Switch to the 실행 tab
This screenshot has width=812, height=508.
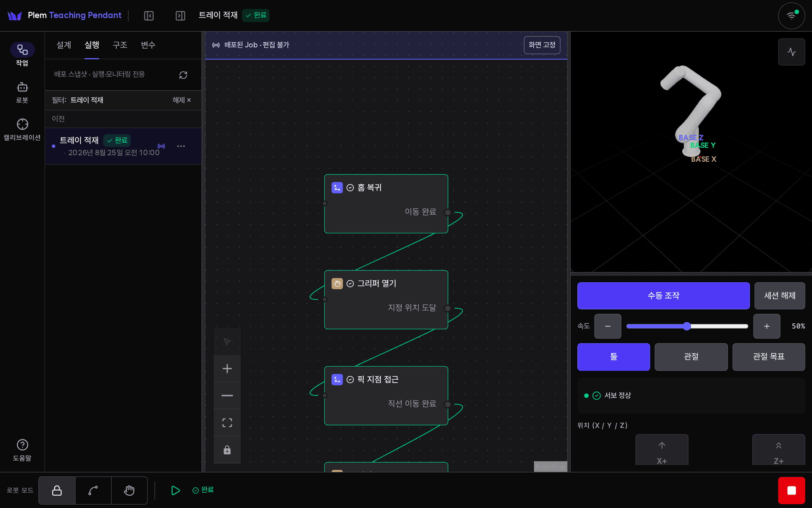pos(92,45)
